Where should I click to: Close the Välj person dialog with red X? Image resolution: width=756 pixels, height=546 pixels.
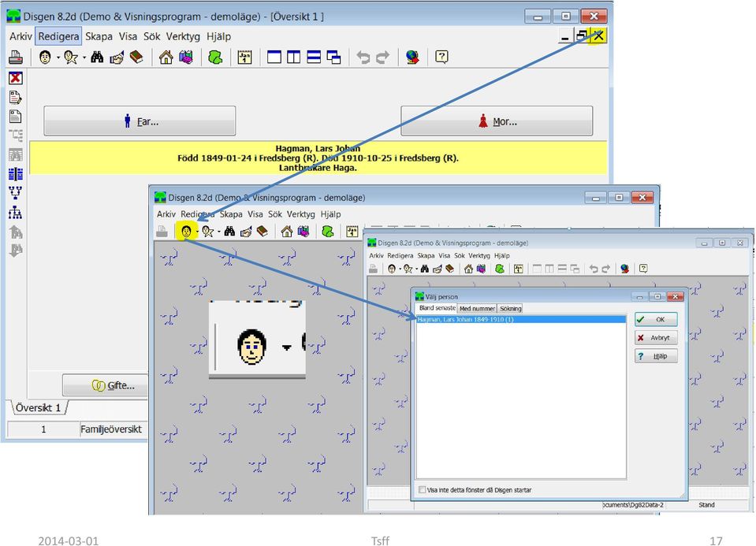[676, 296]
